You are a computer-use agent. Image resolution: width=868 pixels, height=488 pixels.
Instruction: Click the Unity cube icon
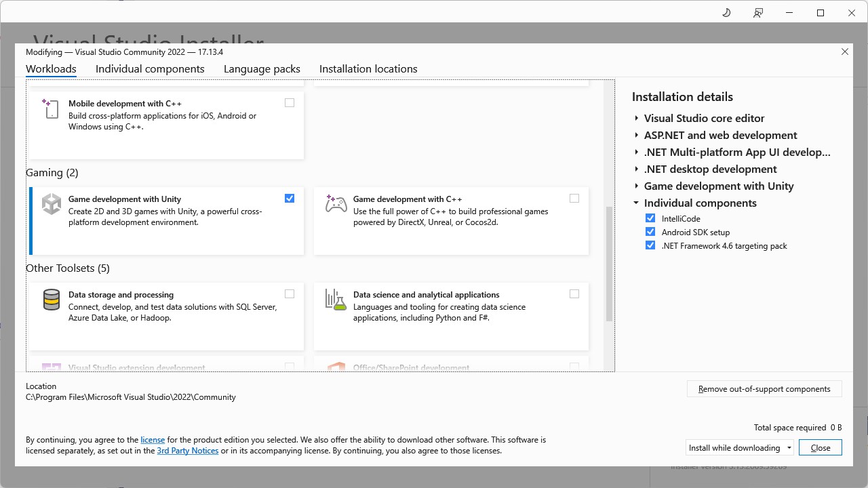pyautogui.click(x=52, y=204)
